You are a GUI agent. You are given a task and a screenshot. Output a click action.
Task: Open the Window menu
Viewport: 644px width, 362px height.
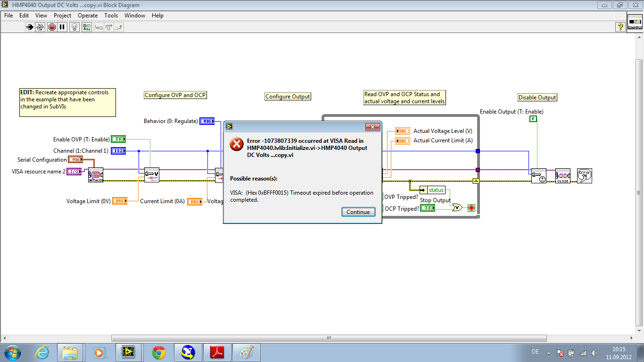(135, 16)
